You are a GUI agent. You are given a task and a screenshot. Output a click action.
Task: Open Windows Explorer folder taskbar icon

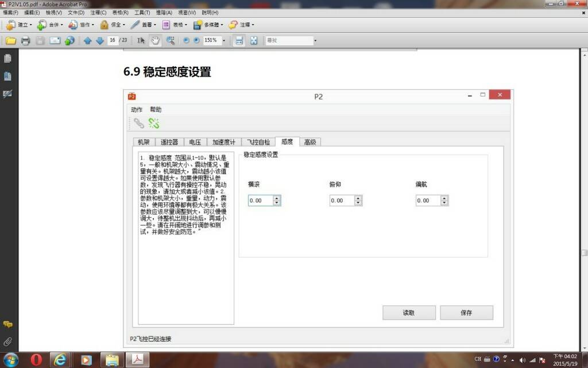[x=112, y=360]
